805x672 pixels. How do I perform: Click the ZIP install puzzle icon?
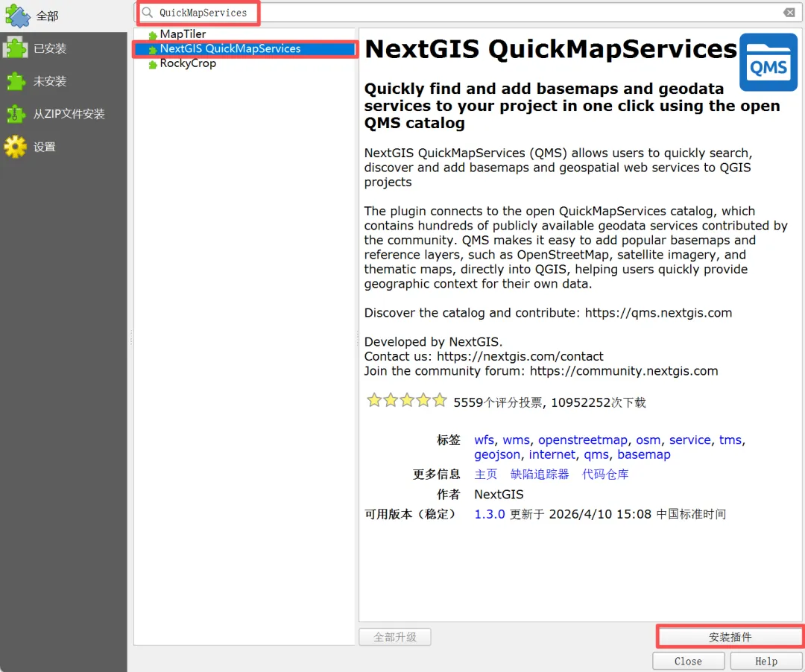pyautogui.click(x=16, y=114)
